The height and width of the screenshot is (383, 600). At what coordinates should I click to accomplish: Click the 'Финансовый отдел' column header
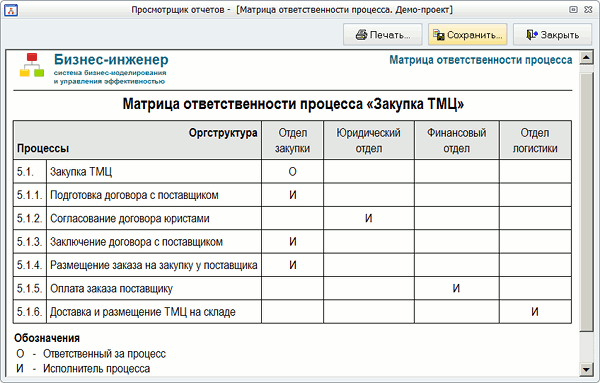[457, 140]
